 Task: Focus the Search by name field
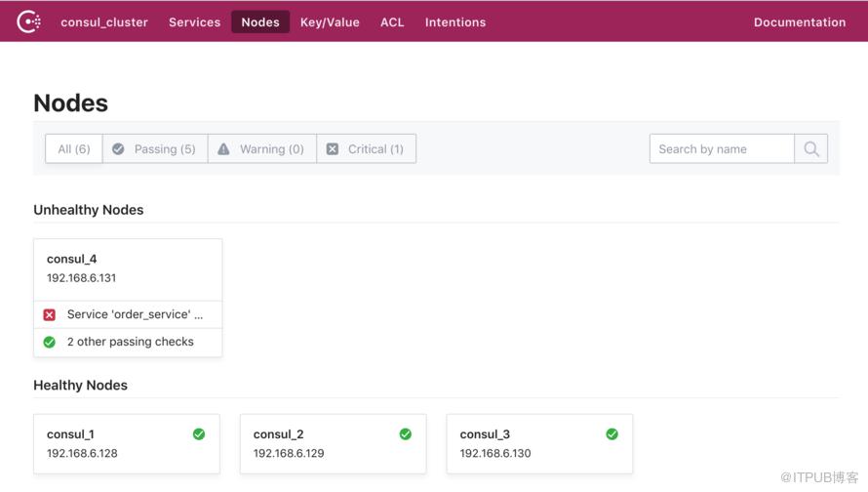tap(722, 149)
